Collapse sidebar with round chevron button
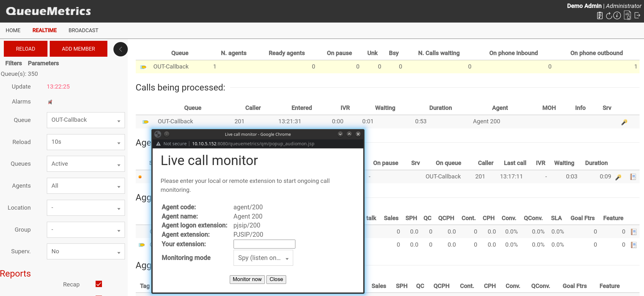Image resolution: width=644 pixels, height=296 pixels. pyautogui.click(x=120, y=49)
